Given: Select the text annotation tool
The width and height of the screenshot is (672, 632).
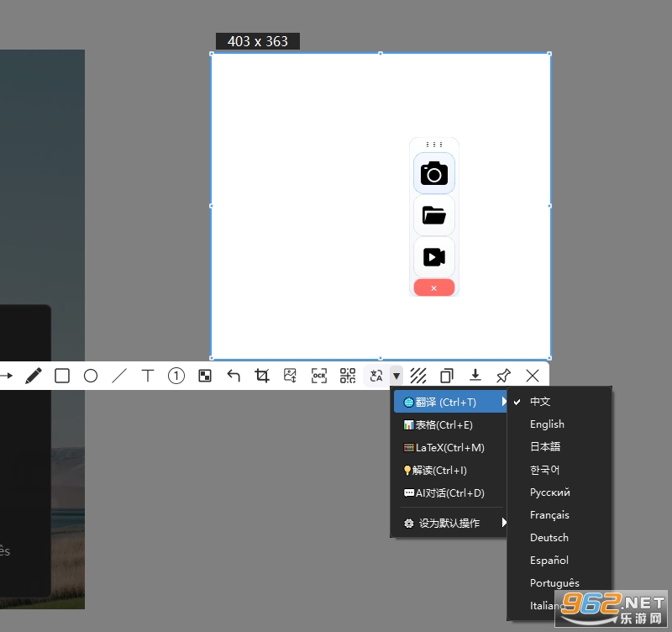Looking at the screenshot, I should coord(148,376).
